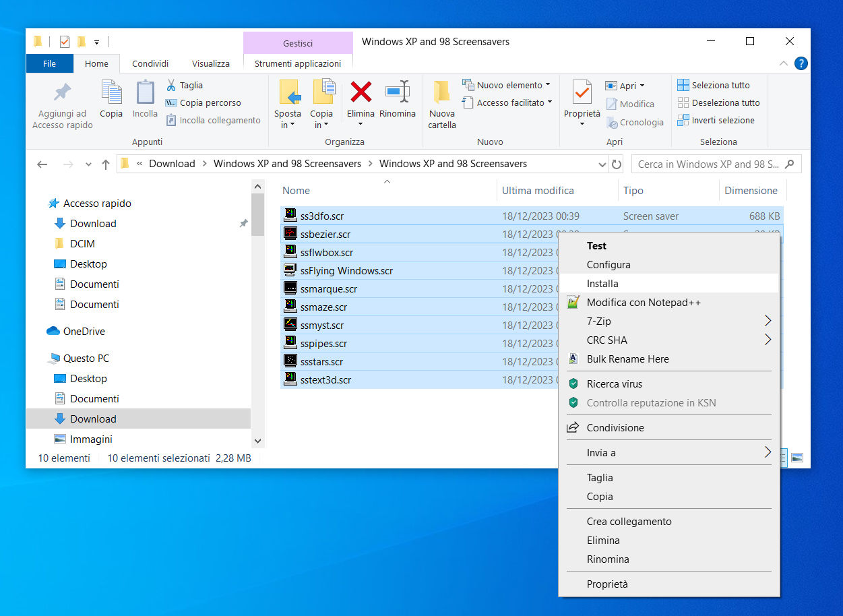Screen dimensions: 843x616
Task: Click the ssmaze.scr file icon
Action: coord(290,307)
